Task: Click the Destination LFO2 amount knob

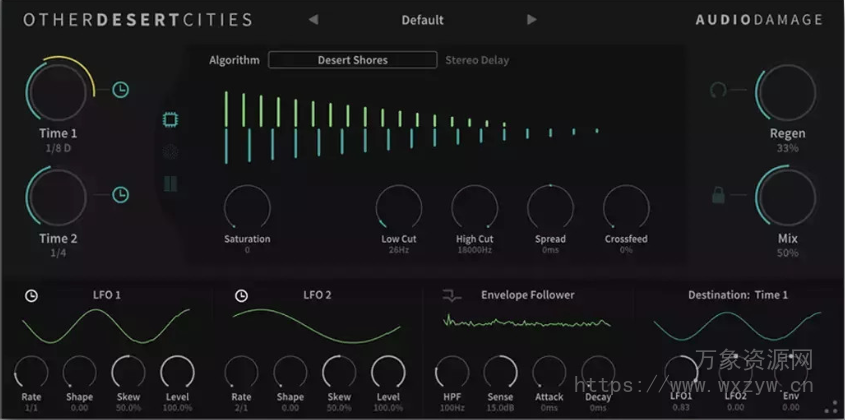Action: [x=736, y=372]
